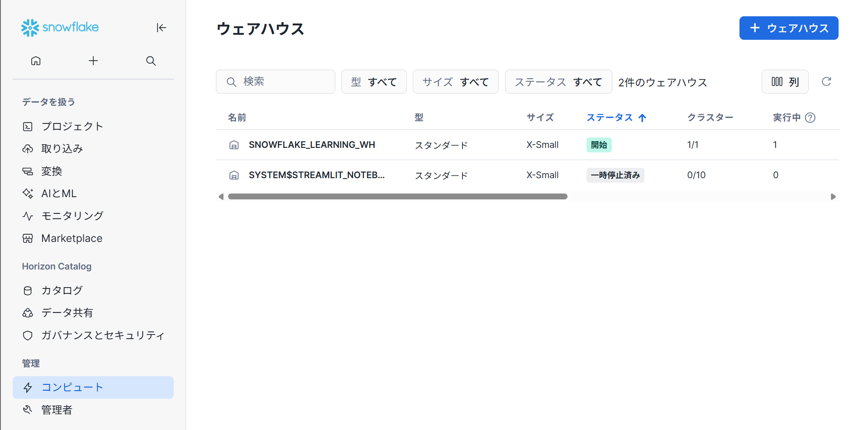
Task: Click the カタログ database icon
Action: 28,290
